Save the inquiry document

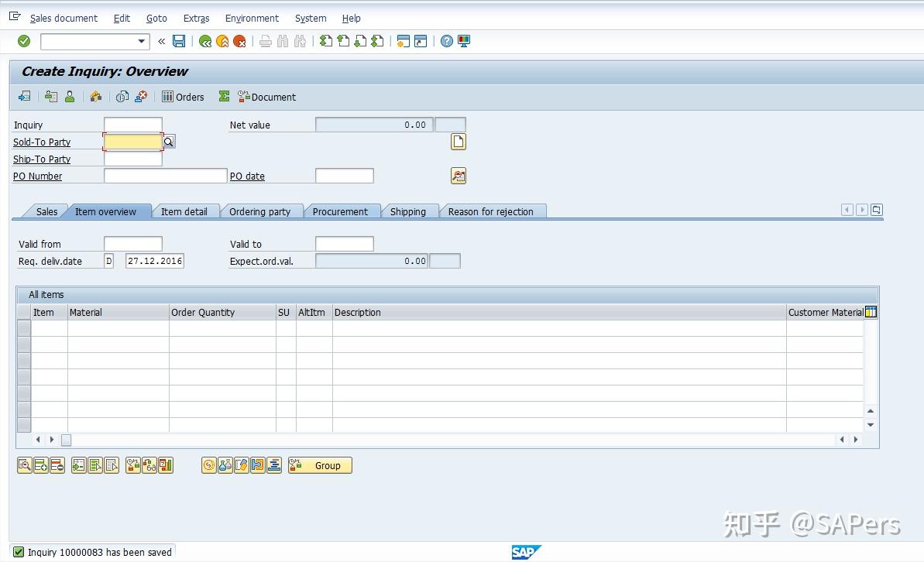pos(179,41)
